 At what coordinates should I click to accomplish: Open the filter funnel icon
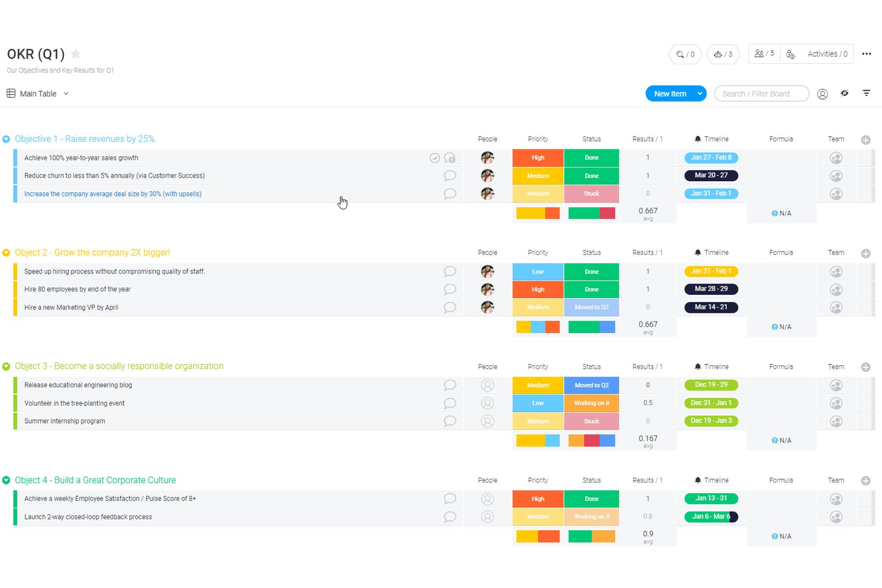pyautogui.click(x=867, y=94)
